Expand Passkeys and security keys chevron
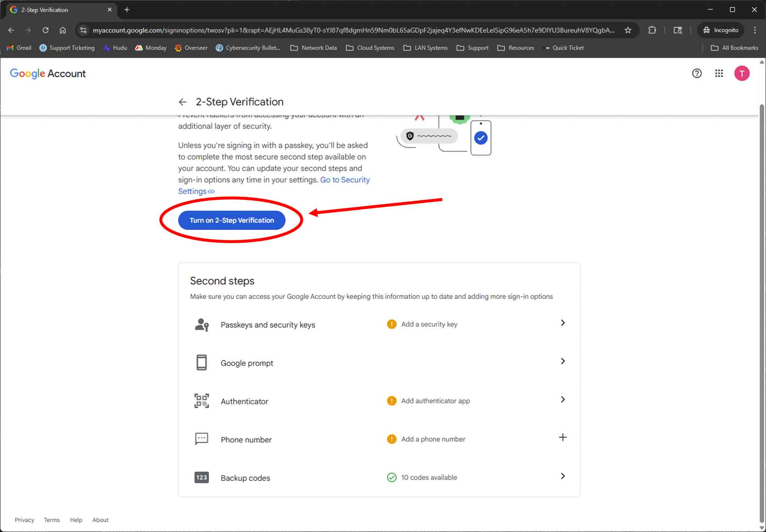This screenshot has width=766, height=532. [563, 323]
